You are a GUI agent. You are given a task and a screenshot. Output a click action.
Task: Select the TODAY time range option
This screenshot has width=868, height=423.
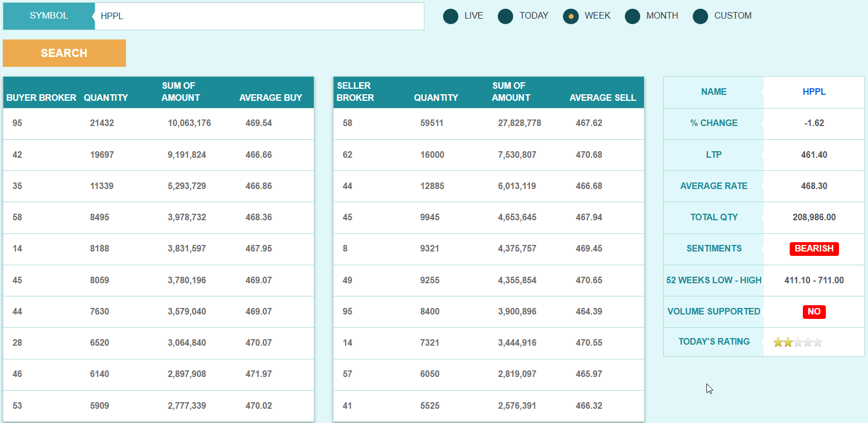pos(505,16)
